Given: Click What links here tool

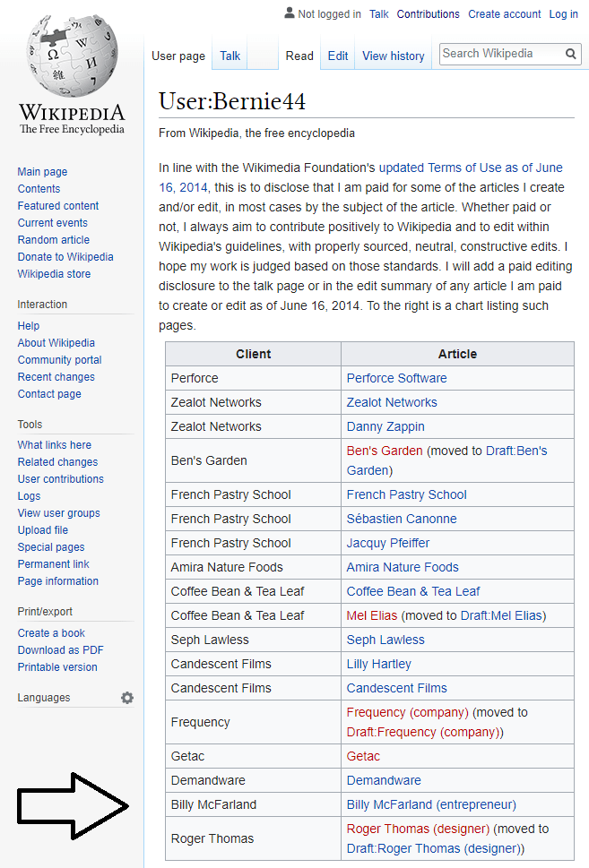Looking at the screenshot, I should click(x=55, y=445).
